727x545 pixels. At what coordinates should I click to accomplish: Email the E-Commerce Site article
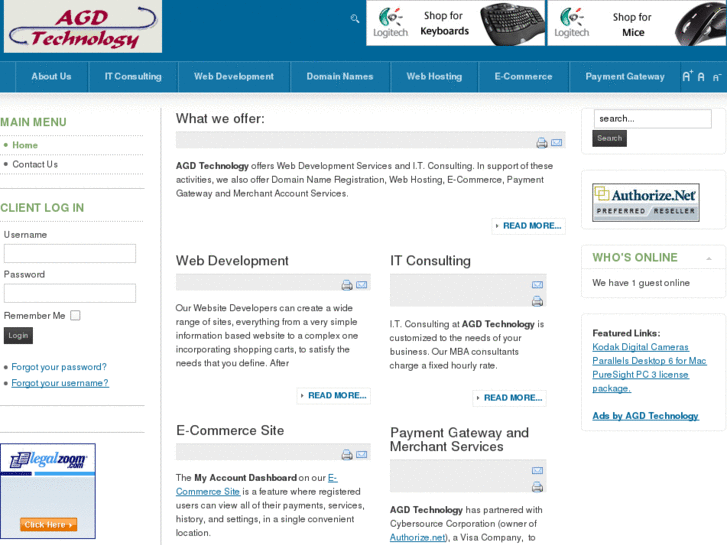(362, 455)
